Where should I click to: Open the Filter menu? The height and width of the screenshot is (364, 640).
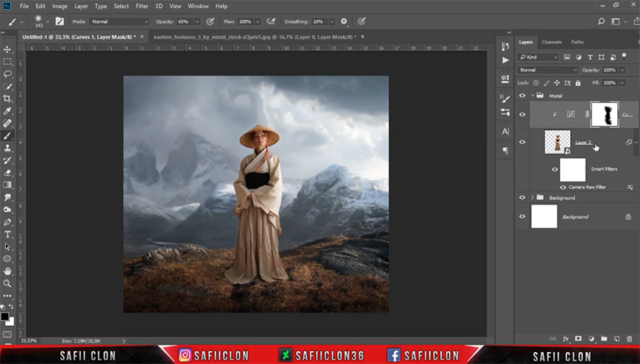coord(142,6)
